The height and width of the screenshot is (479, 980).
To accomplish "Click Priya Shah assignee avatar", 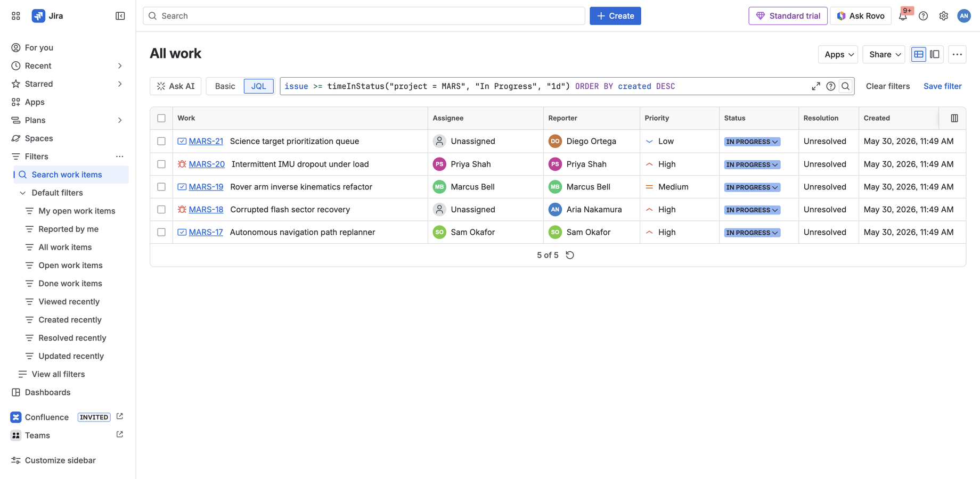I will [439, 164].
